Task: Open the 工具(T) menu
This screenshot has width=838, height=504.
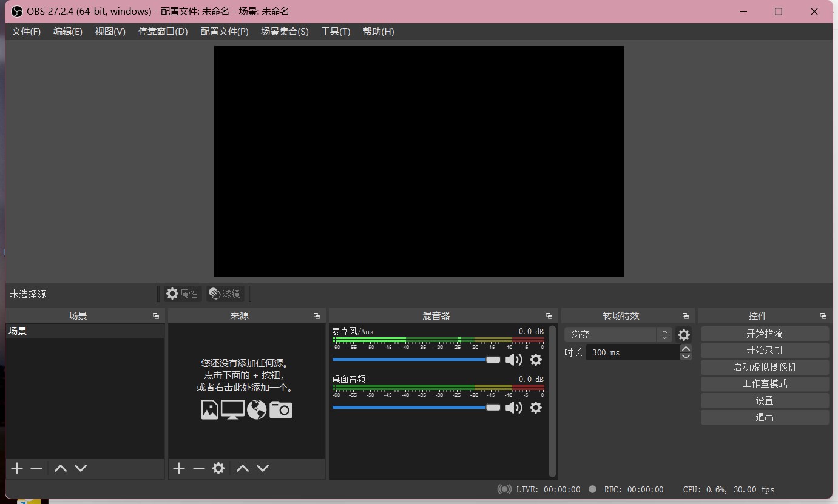Action: pyautogui.click(x=336, y=32)
